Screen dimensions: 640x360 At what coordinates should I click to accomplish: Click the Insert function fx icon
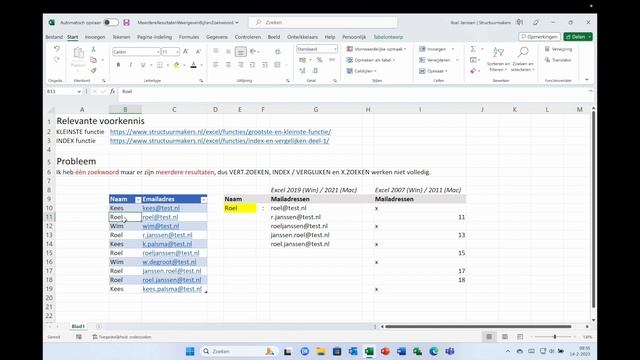point(113,91)
